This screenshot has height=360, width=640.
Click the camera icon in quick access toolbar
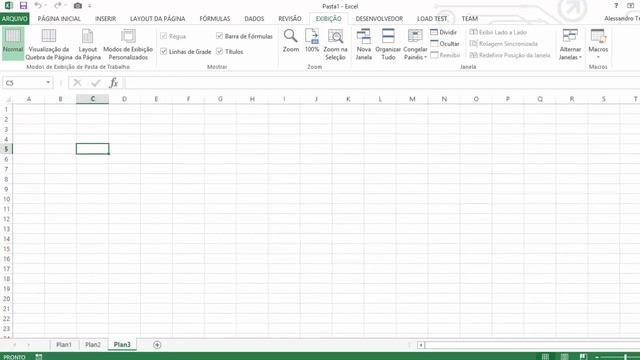coord(78,6)
